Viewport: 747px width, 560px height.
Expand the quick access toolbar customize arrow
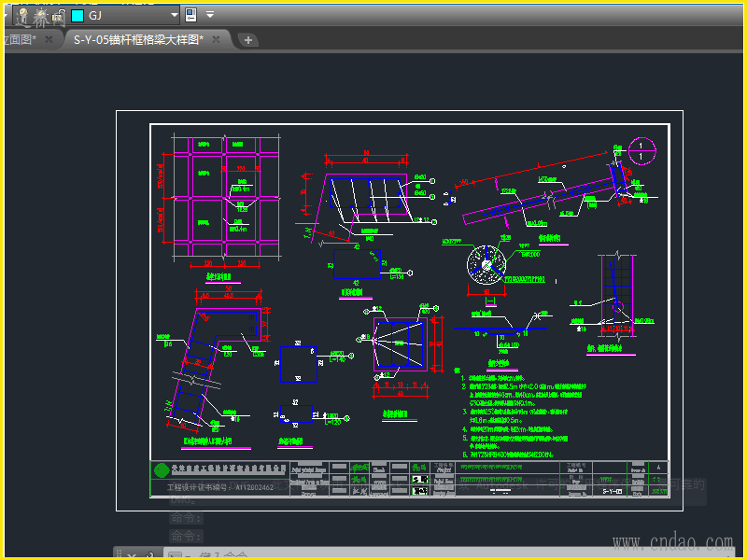point(210,15)
